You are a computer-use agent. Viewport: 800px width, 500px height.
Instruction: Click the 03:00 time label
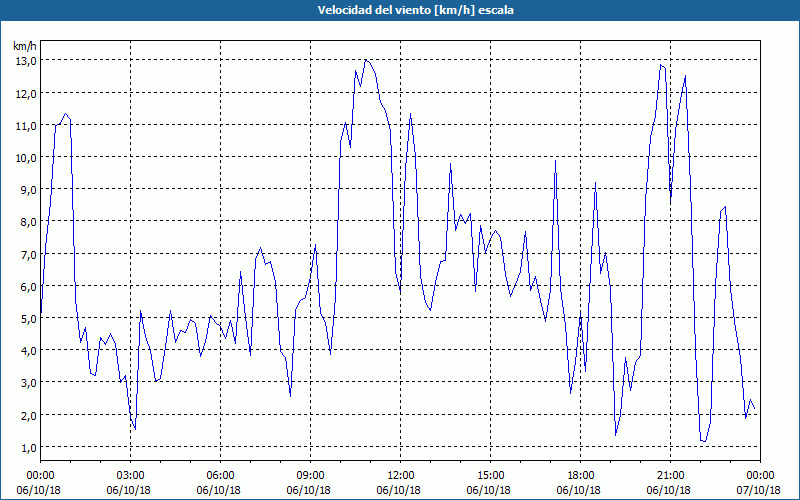pos(131,476)
